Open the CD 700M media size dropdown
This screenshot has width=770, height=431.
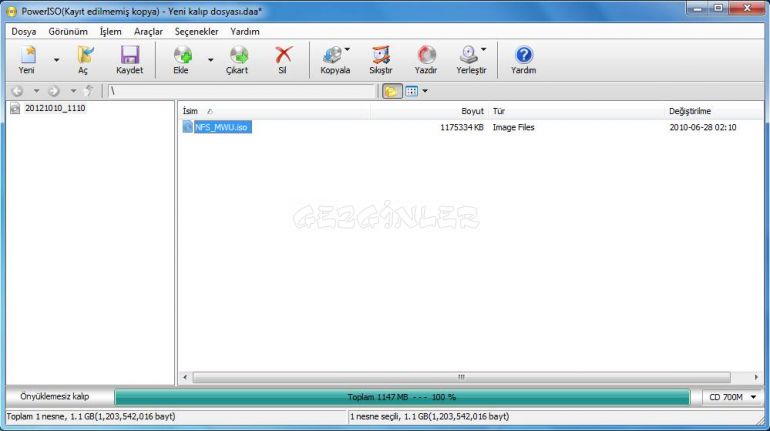point(730,397)
